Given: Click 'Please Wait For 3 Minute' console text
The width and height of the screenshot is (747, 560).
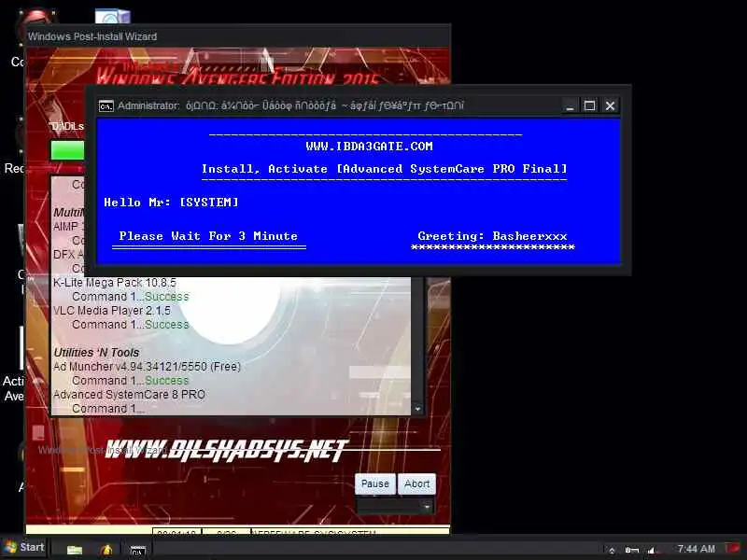Looking at the screenshot, I should (x=208, y=236).
